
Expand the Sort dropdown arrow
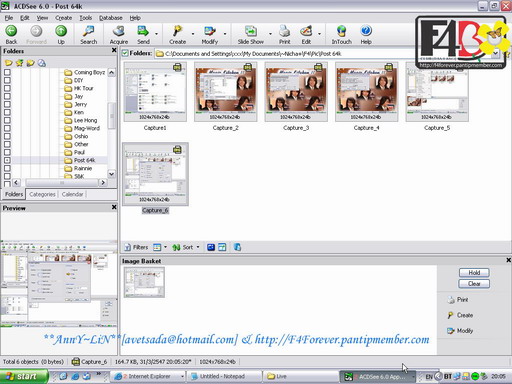(198, 247)
